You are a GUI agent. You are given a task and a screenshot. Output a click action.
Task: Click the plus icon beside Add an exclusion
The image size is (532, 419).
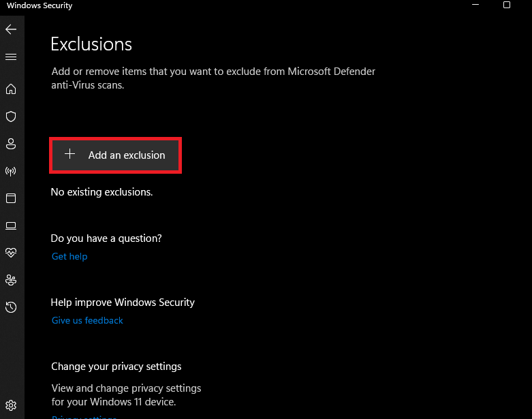[x=69, y=155]
